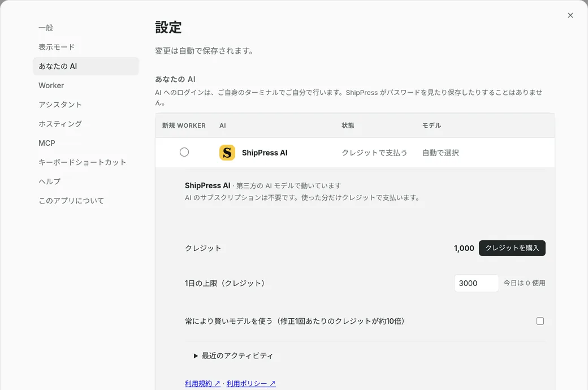Click the 変更は自動で保存されます。 notice
The width and height of the screenshot is (588, 390).
point(205,51)
